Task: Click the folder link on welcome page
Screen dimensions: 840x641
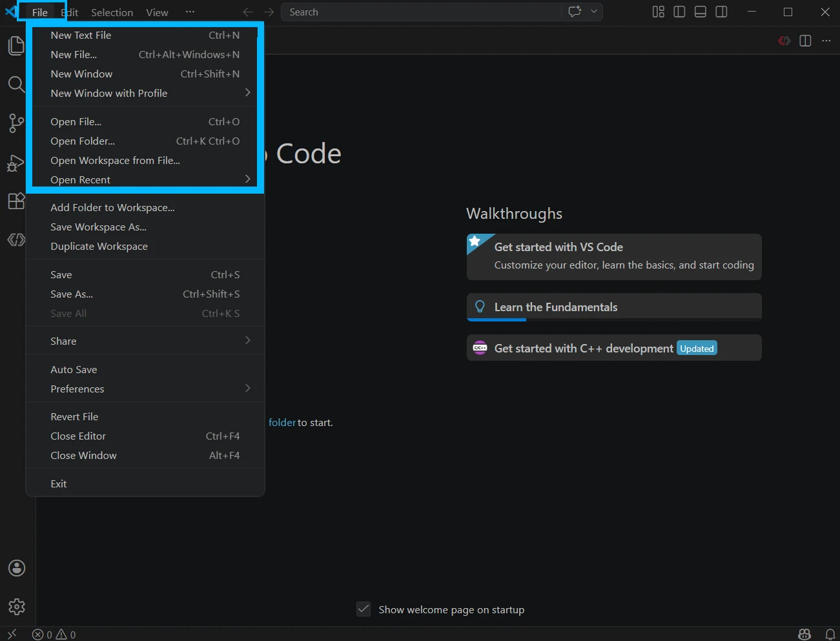Action: click(282, 422)
